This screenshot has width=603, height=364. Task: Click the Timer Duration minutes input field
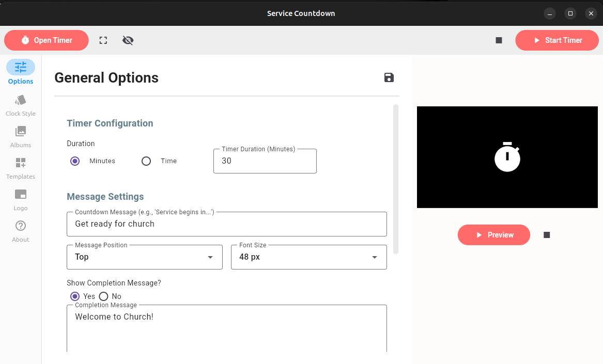pos(265,161)
